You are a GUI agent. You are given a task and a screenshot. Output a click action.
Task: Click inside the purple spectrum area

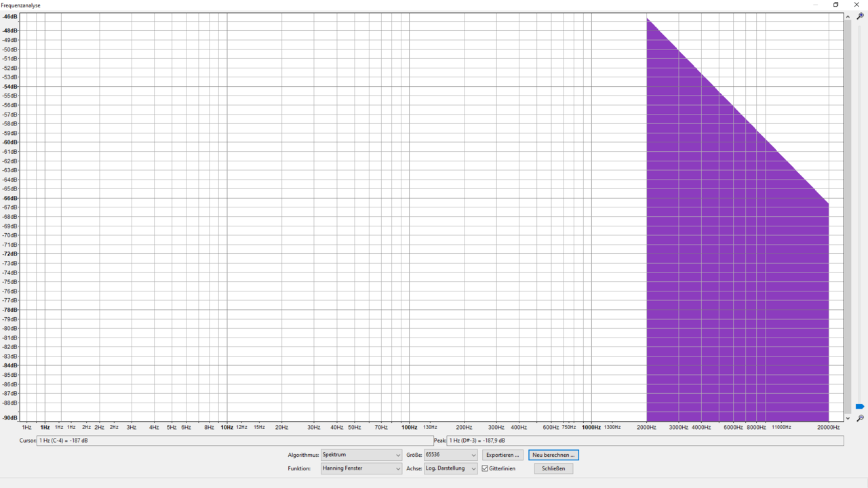click(737, 271)
